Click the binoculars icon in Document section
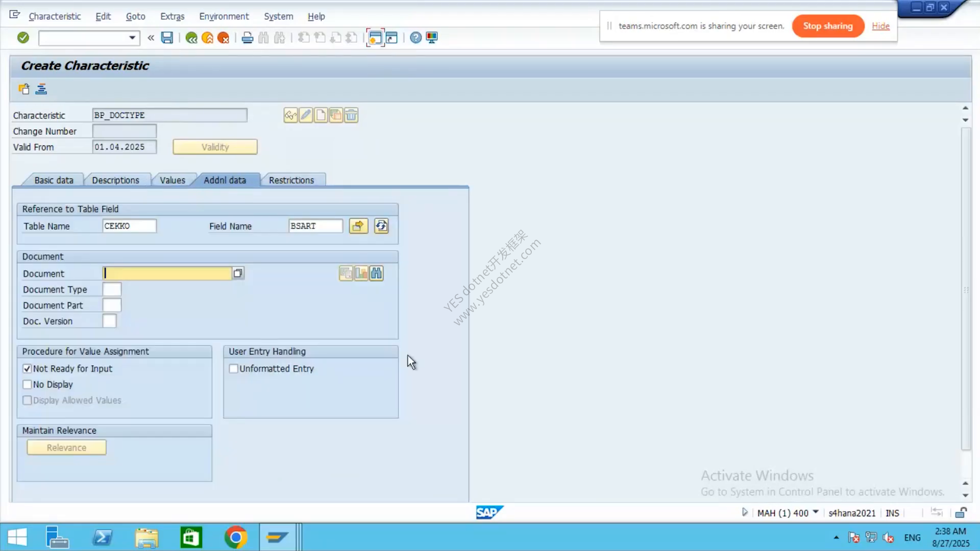 [376, 273]
